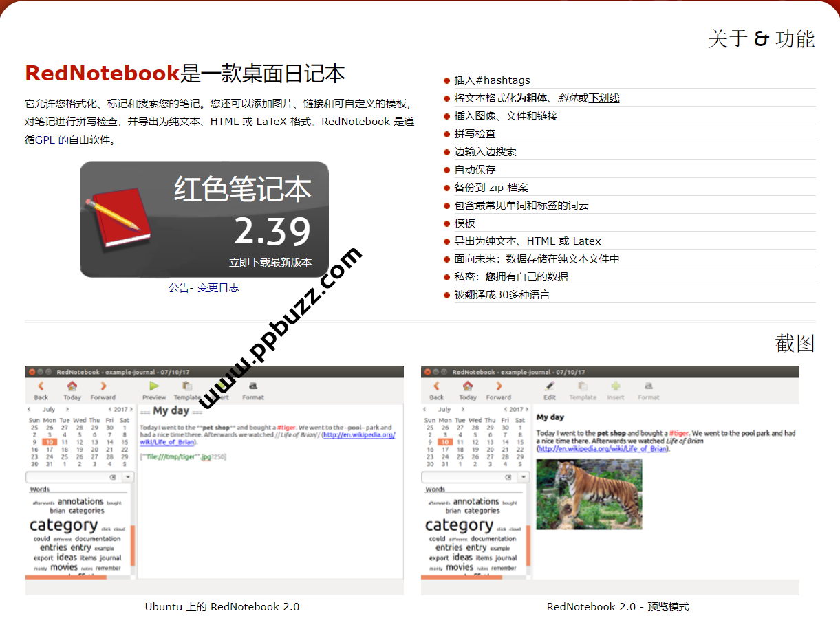Click word 'ideas' in preview-mode screenshot cloud
Viewport: 840px width, 618px height.
(x=462, y=558)
